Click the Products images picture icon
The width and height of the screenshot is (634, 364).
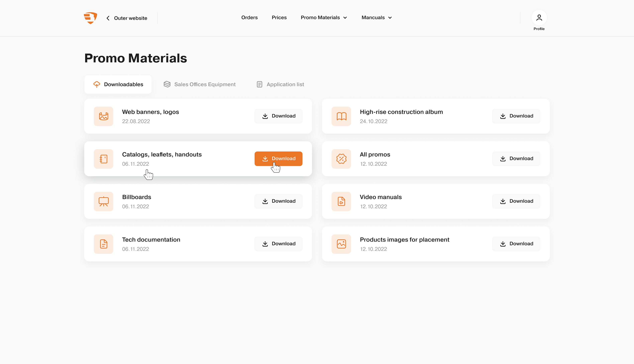[x=341, y=244]
